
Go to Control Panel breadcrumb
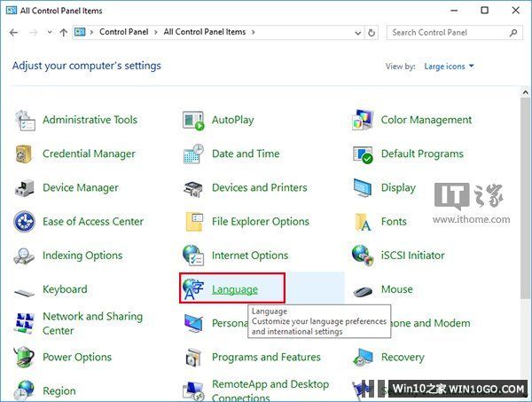click(124, 32)
